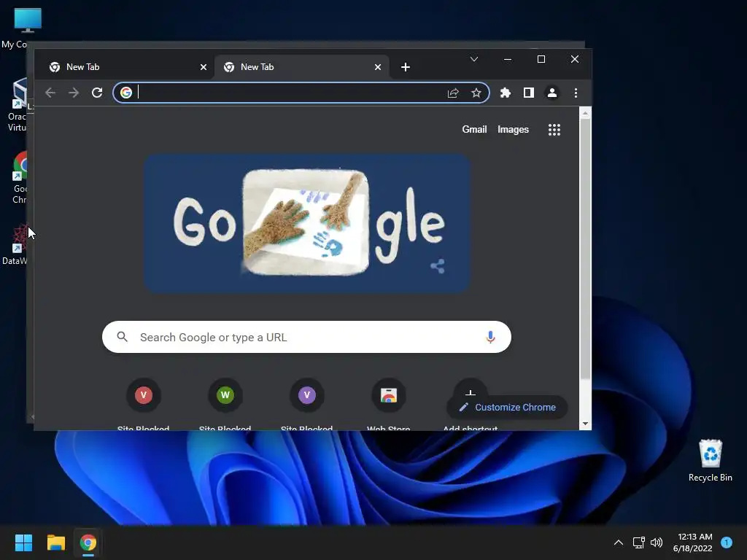Click the scrollbar up arrow
Image resolution: width=747 pixels, height=560 pixels.
point(585,113)
